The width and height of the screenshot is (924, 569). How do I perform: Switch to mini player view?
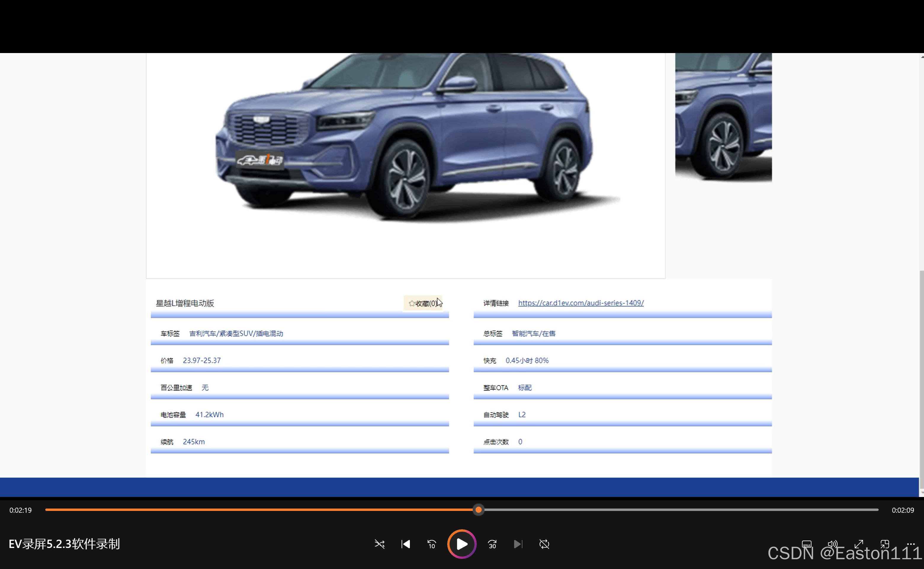pyautogui.click(x=885, y=544)
